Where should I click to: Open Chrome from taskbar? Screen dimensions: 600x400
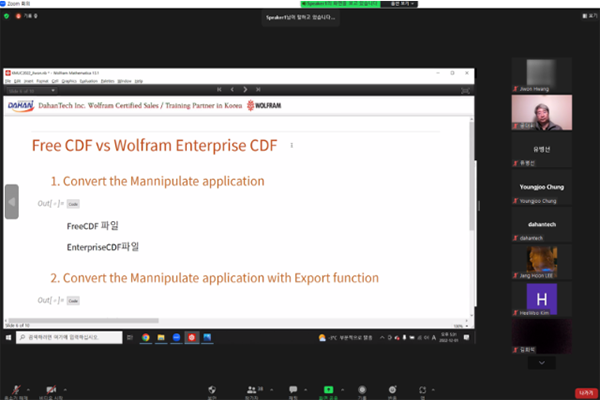click(x=145, y=337)
